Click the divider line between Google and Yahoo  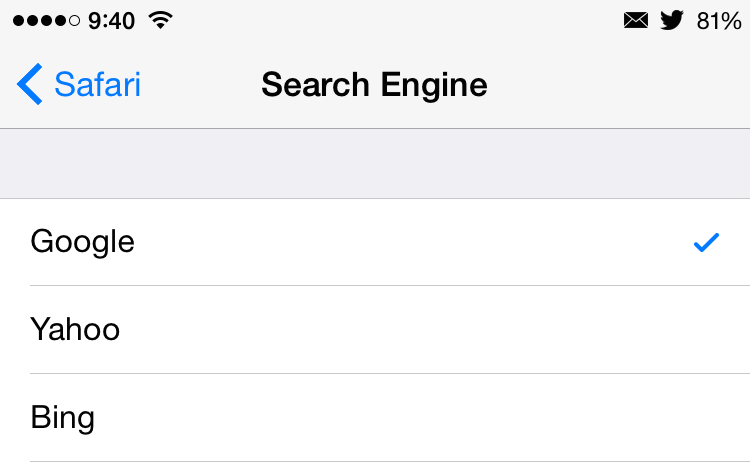click(x=390, y=285)
